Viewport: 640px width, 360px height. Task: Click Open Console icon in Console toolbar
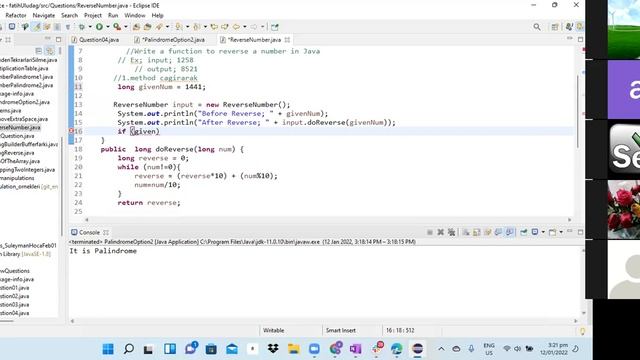point(552,232)
